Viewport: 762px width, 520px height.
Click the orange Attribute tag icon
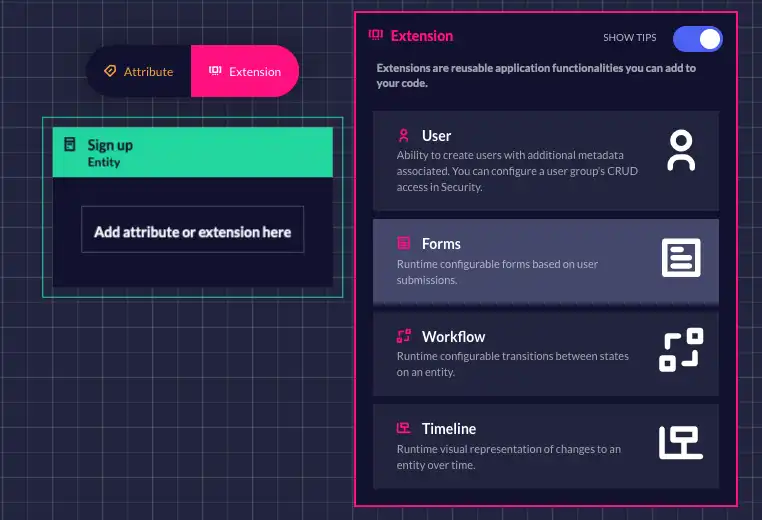110,71
